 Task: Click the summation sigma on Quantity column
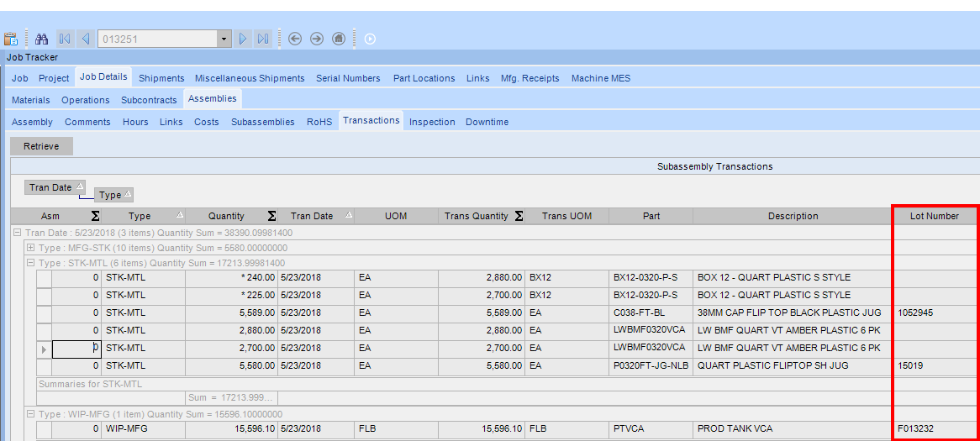pyautogui.click(x=272, y=216)
